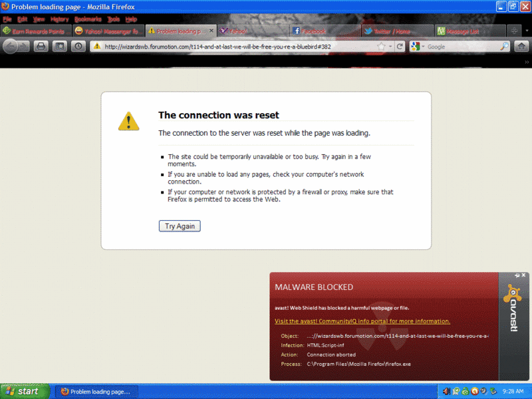532x399 pixels.
Task: Switch to the Earn Rewards Points tab
Action: coord(36,31)
